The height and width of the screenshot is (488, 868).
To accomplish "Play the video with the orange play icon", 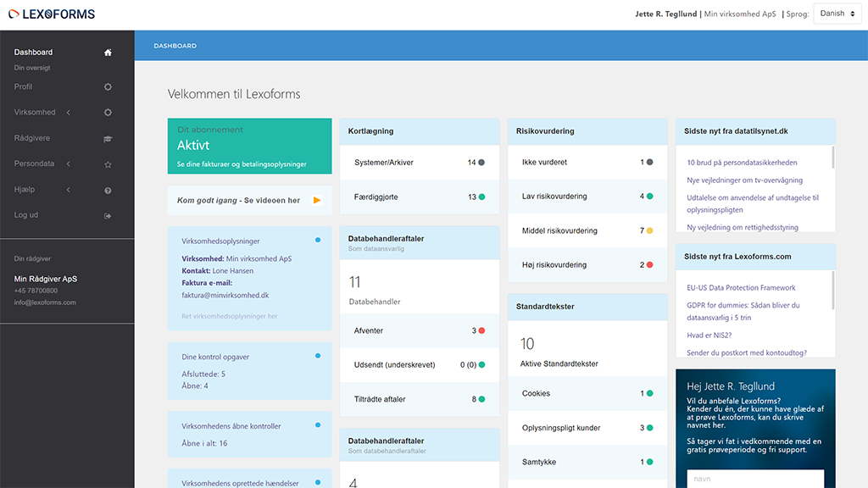I will (x=317, y=200).
